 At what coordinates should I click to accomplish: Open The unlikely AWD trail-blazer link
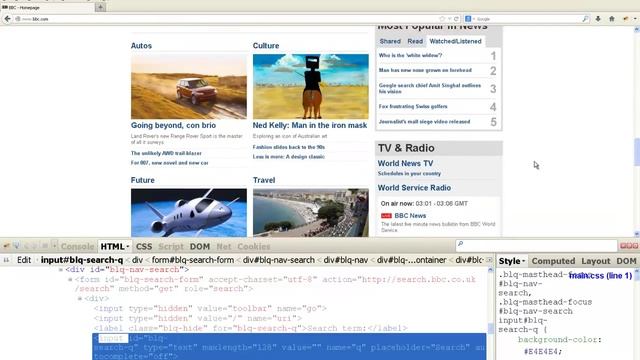[166, 153]
